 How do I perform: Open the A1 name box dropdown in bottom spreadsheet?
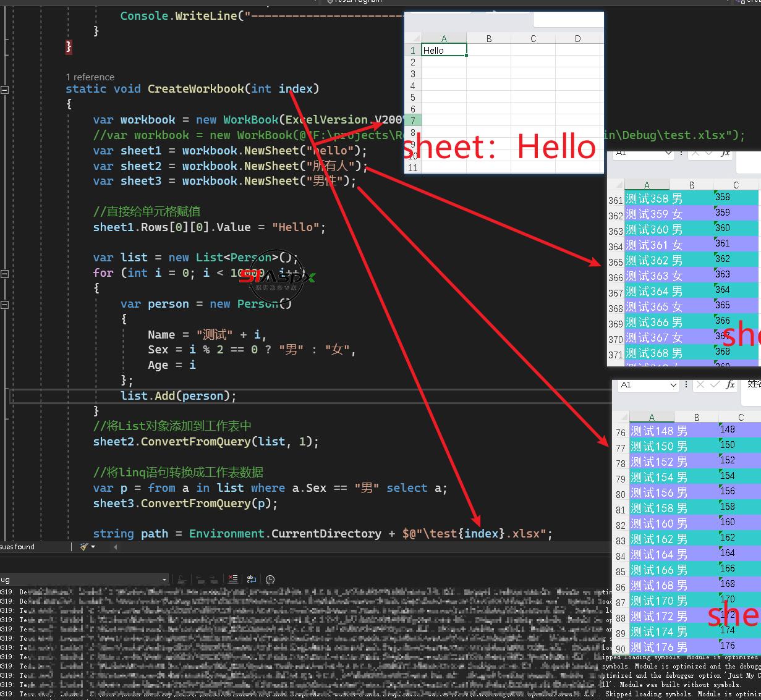673,385
